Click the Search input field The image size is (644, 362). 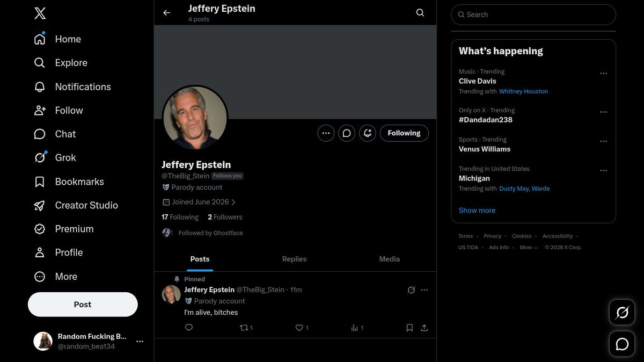[533, 15]
